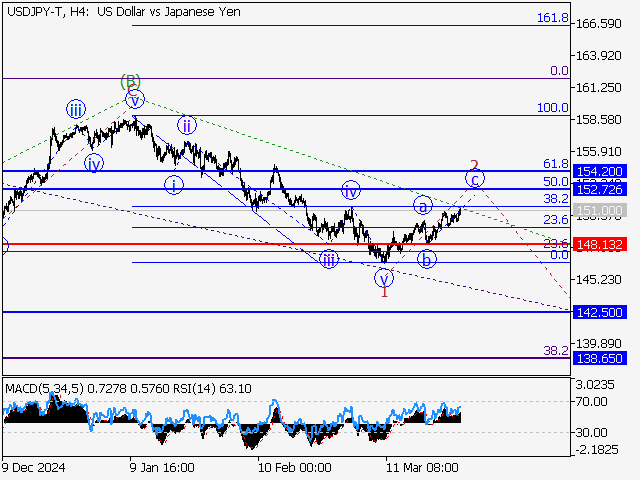Click the MACD(5,34,5) indicator label
The image size is (640, 480).
coord(41,387)
